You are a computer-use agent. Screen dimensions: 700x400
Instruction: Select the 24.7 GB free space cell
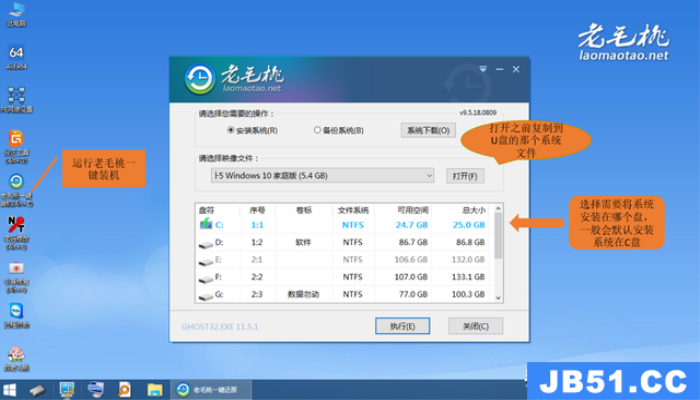pyautogui.click(x=412, y=225)
